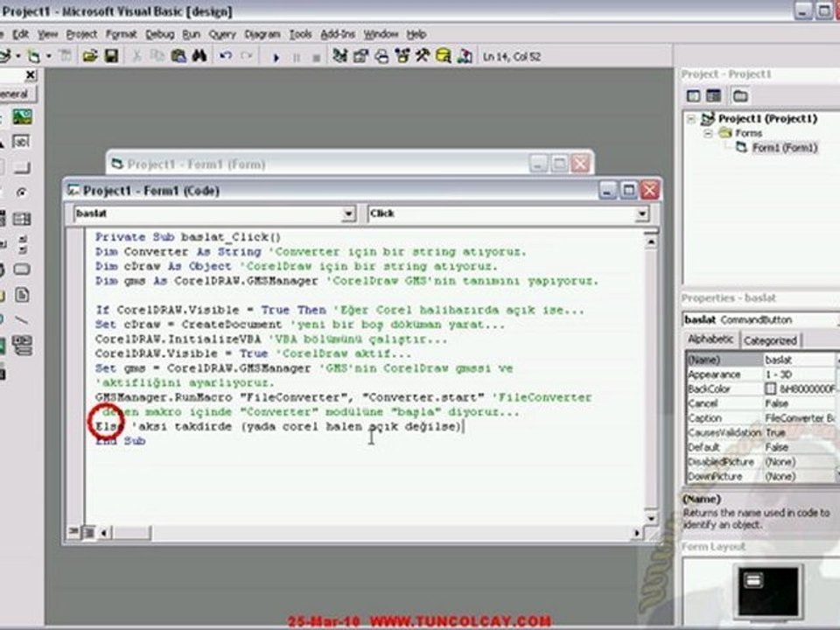The height and width of the screenshot is (630, 840).
Task: Open the Tools menu
Action: coord(300,34)
